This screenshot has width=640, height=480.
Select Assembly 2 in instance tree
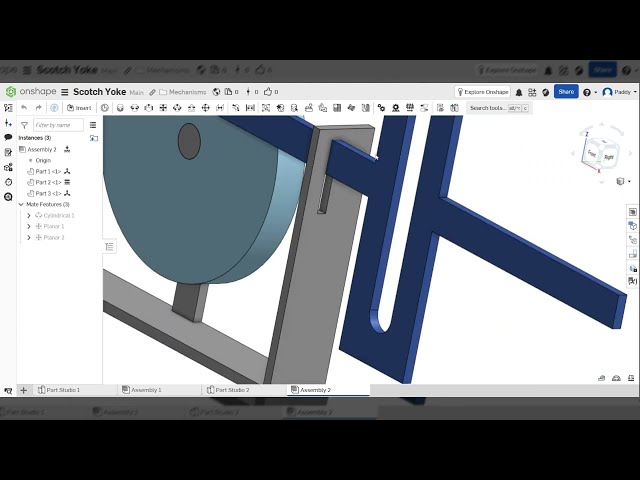[42, 149]
